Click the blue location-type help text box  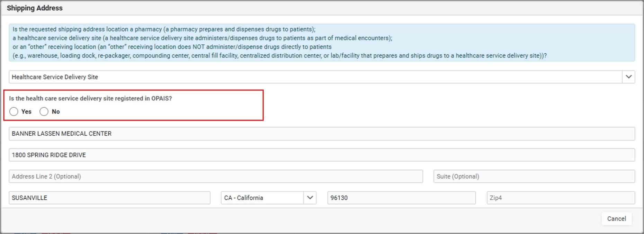pyautogui.click(x=322, y=43)
